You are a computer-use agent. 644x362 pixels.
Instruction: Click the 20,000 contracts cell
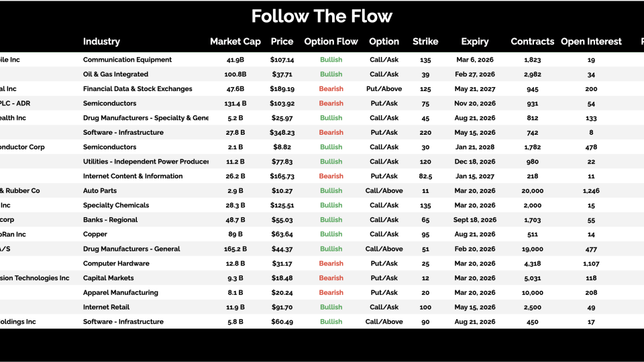532,191
